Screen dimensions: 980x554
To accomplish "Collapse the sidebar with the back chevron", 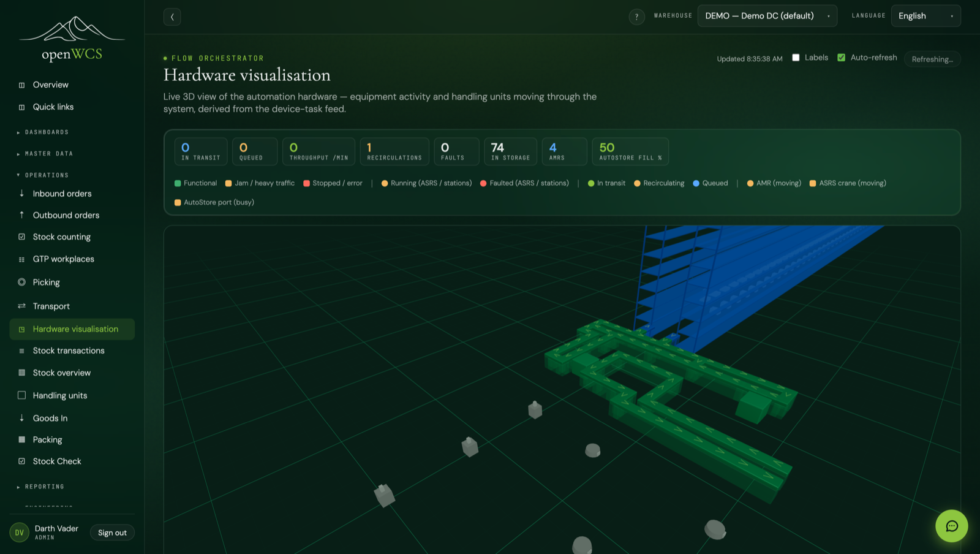I will click(x=172, y=17).
